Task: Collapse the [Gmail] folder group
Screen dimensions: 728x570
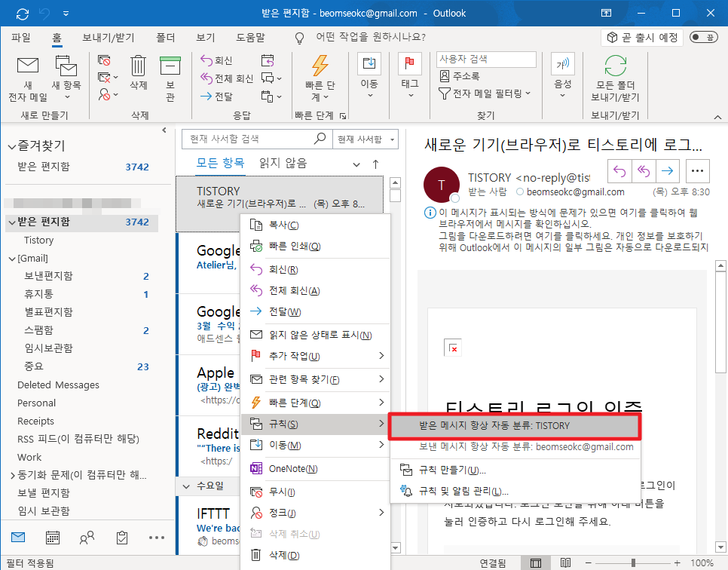Action: pos(12,259)
